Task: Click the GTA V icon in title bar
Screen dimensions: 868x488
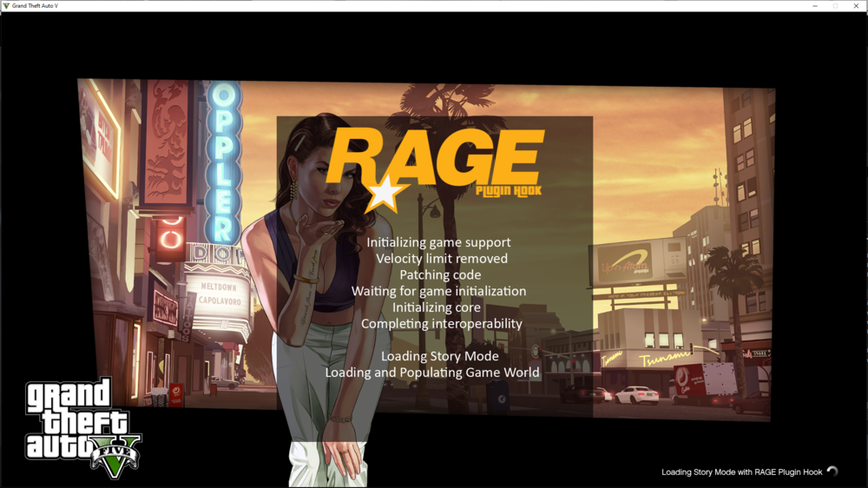Action: pos(6,6)
